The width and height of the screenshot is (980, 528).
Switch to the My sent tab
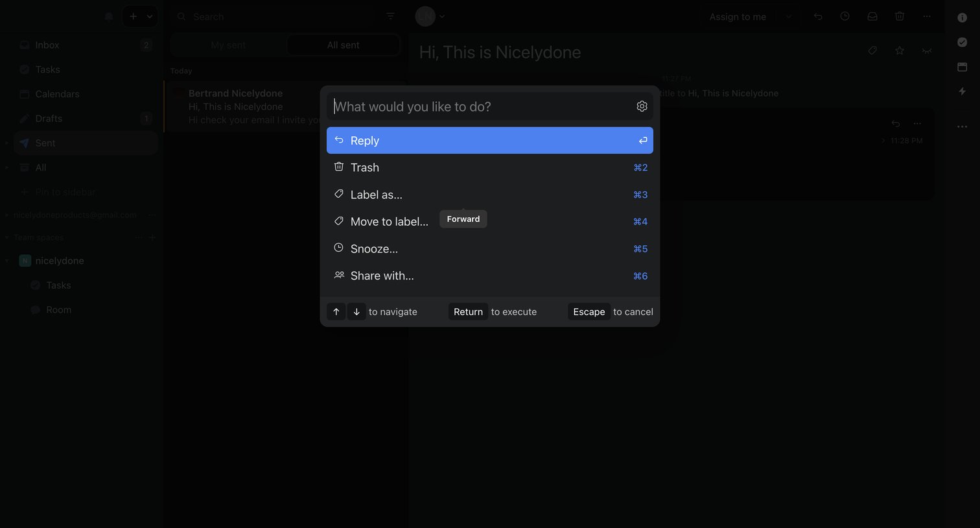[x=228, y=45]
